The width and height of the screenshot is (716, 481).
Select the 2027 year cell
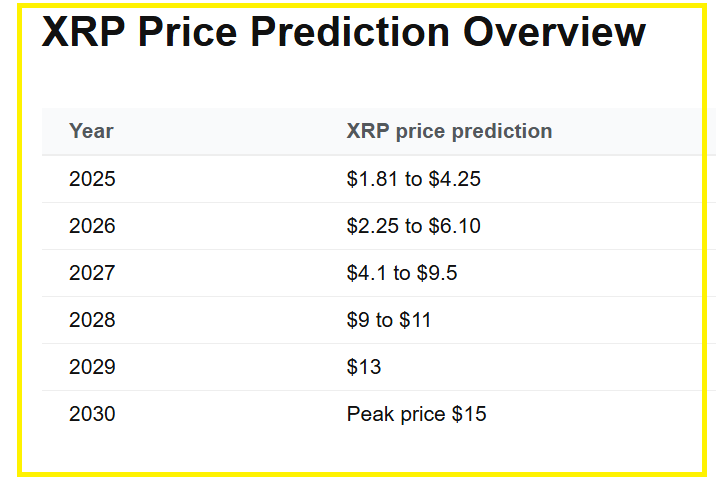[x=92, y=273]
